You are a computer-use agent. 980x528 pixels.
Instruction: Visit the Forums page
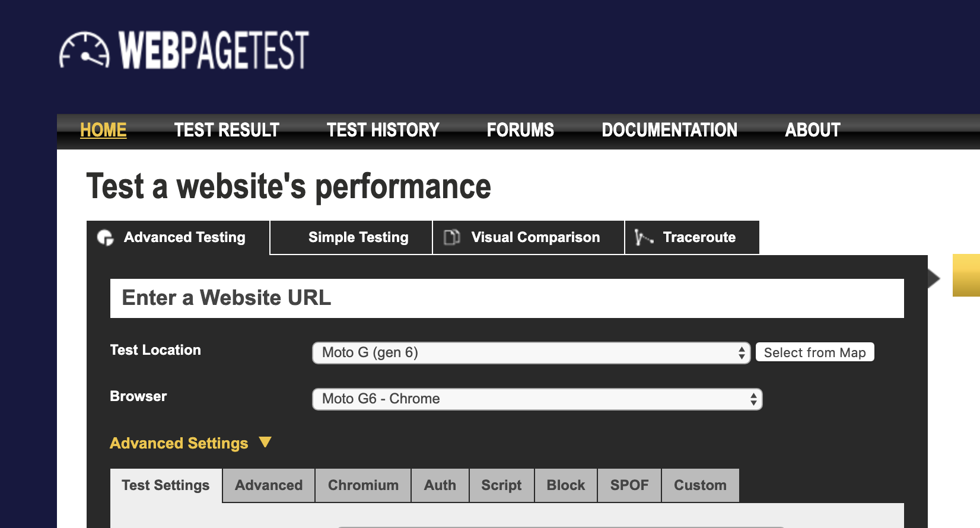[x=520, y=130]
